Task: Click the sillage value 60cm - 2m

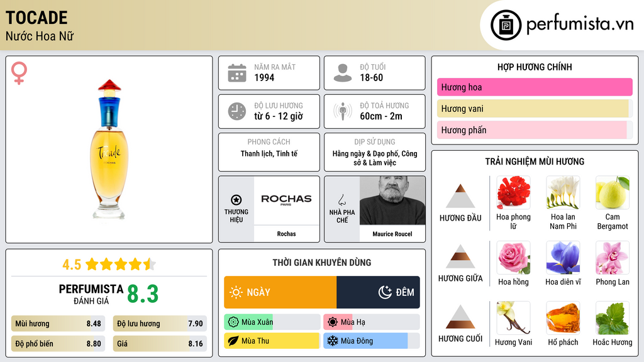Action: tap(381, 116)
